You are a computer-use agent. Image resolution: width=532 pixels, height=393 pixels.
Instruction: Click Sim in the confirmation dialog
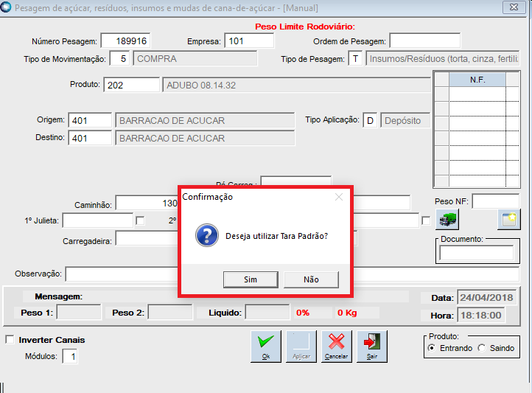point(251,279)
